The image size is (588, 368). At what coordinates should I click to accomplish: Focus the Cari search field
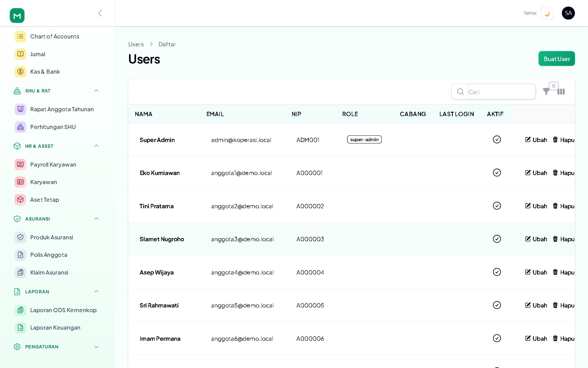coord(501,92)
